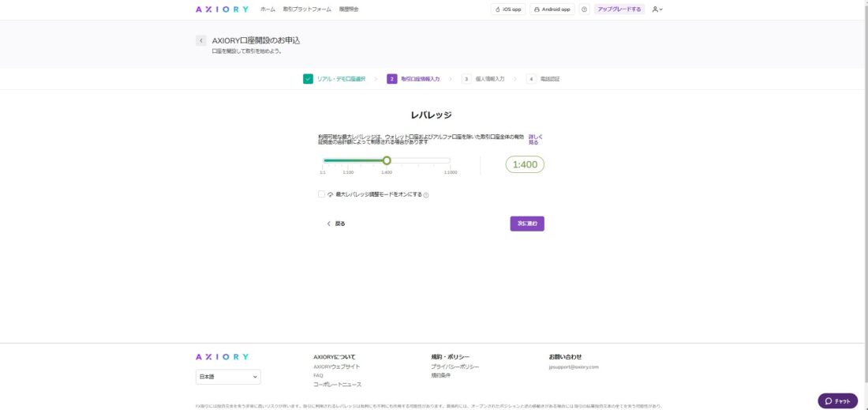Click the 戻る back button
The width and height of the screenshot is (868, 410).
(336, 224)
